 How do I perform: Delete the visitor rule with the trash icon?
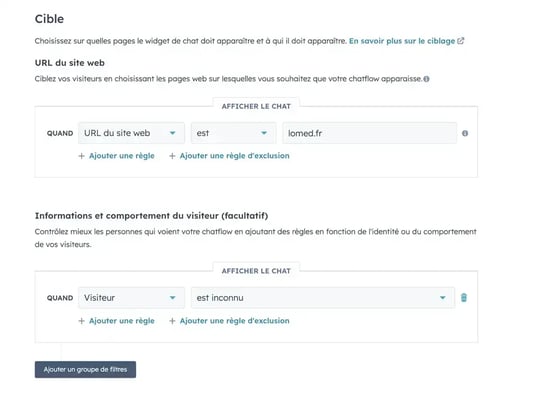point(464,298)
